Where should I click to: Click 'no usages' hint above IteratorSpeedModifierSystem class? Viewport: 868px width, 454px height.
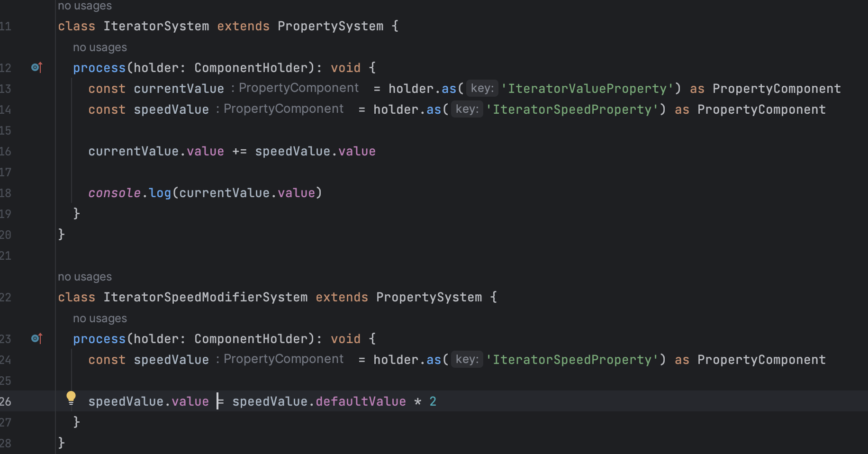[85, 277]
